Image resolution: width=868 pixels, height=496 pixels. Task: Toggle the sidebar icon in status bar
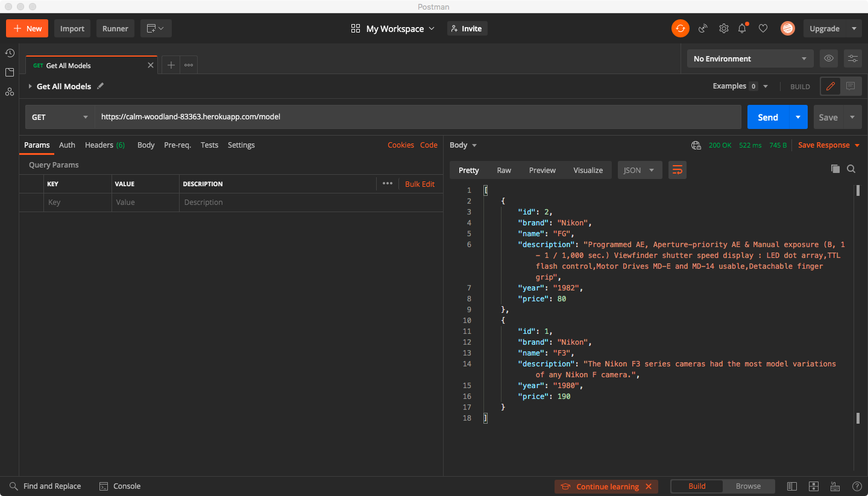click(x=792, y=486)
